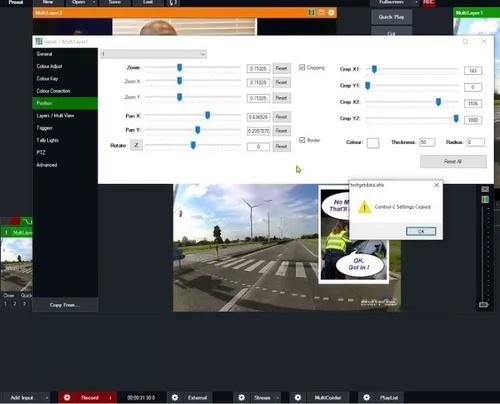Click the Pan X value field
Screen dimensions: 500x404
(x=258, y=117)
